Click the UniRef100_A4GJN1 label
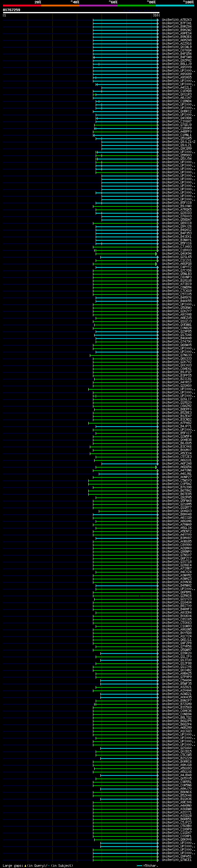This screenshot has width=197, height=868. pyautogui.click(x=176, y=474)
